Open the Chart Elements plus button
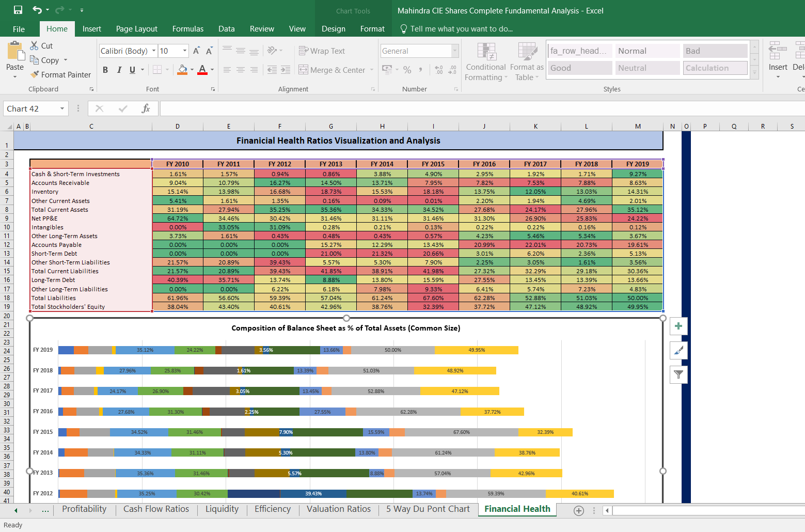 click(678, 326)
